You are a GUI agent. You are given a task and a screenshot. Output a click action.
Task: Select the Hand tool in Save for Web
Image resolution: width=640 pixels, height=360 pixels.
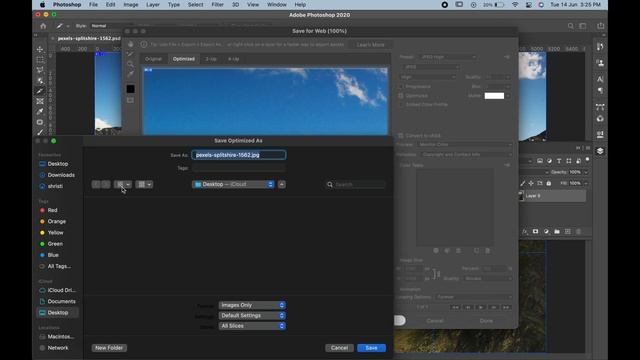click(x=130, y=44)
